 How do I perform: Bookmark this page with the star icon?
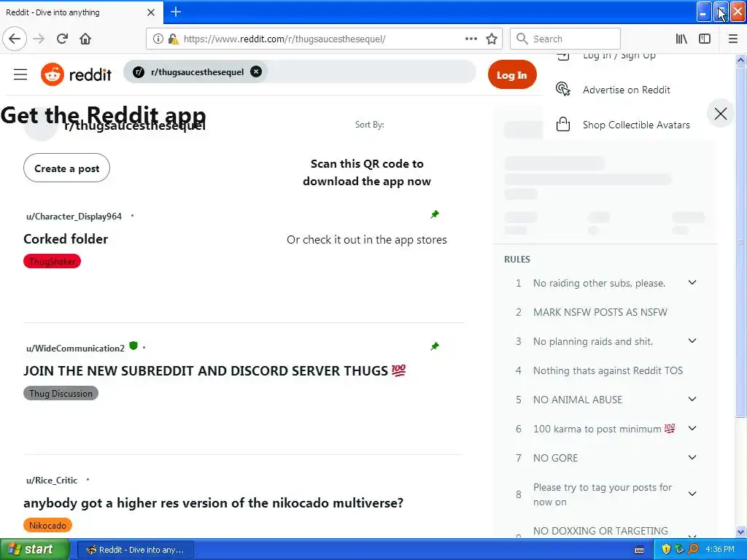pyautogui.click(x=492, y=39)
